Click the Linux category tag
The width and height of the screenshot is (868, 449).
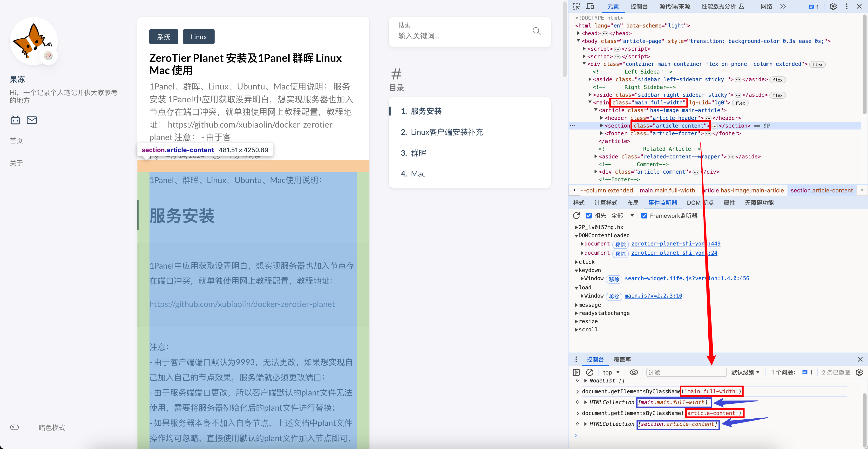[x=198, y=37]
